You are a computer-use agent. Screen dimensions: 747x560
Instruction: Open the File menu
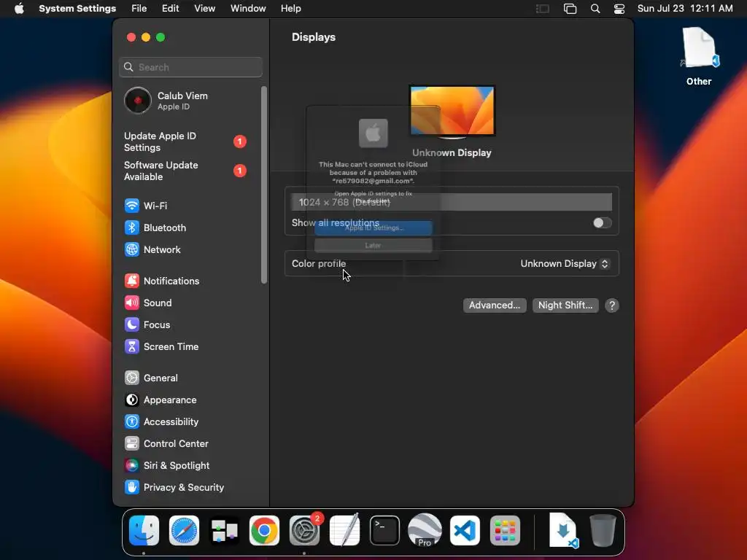point(139,9)
